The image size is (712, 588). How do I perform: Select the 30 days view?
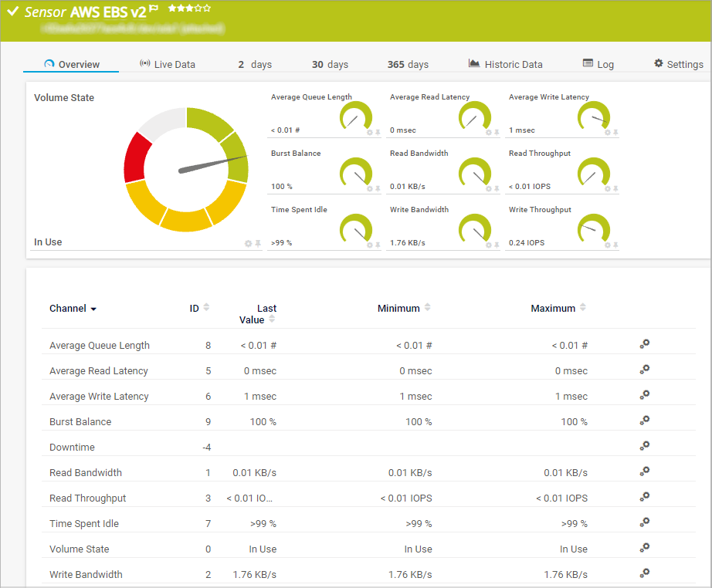tap(330, 65)
